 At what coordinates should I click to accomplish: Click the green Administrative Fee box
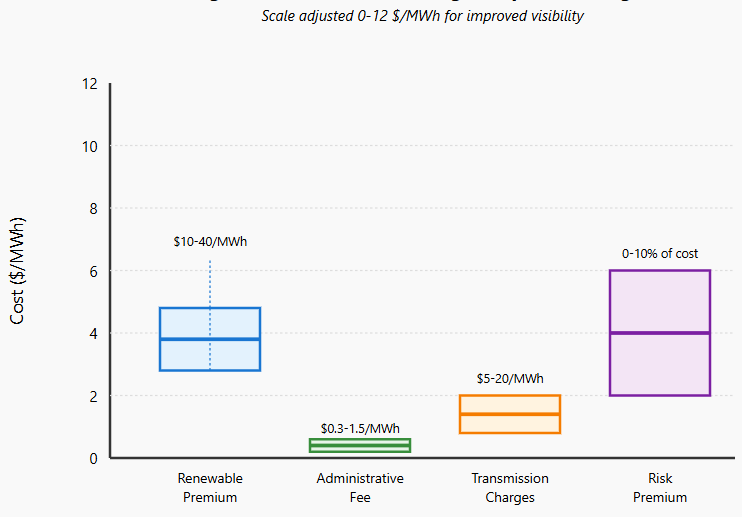360,446
